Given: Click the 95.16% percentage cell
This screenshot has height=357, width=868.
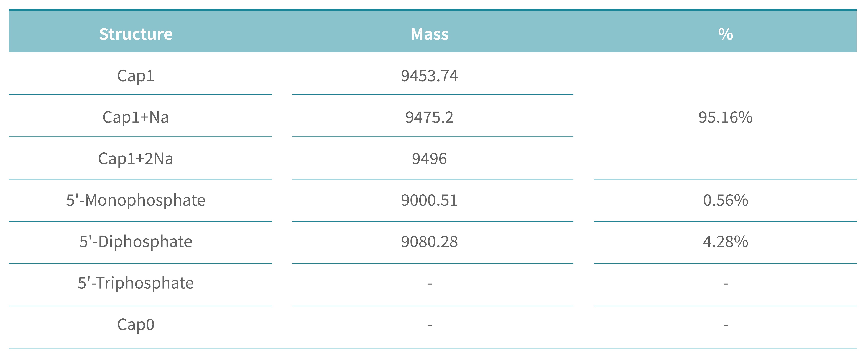Looking at the screenshot, I should [726, 117].
